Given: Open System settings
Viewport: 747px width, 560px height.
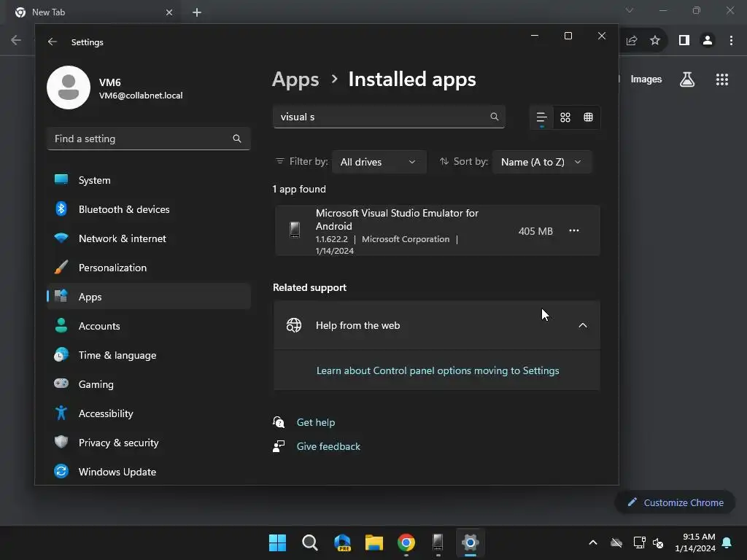Looking at the screenshot, I should 149,180.
